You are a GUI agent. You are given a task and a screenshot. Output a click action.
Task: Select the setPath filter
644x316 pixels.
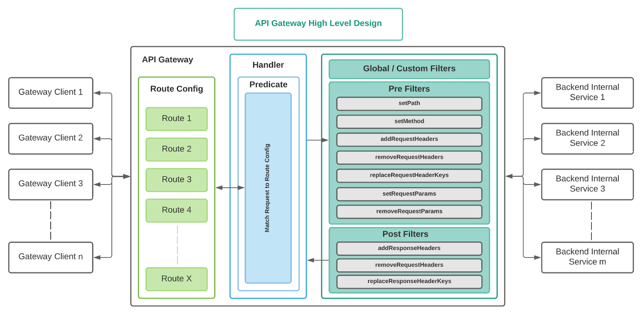[409, 103]
